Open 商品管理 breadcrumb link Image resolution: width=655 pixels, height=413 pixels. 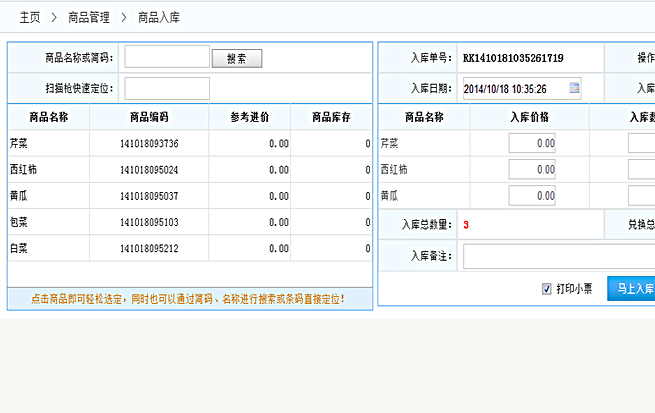(89, 18)
